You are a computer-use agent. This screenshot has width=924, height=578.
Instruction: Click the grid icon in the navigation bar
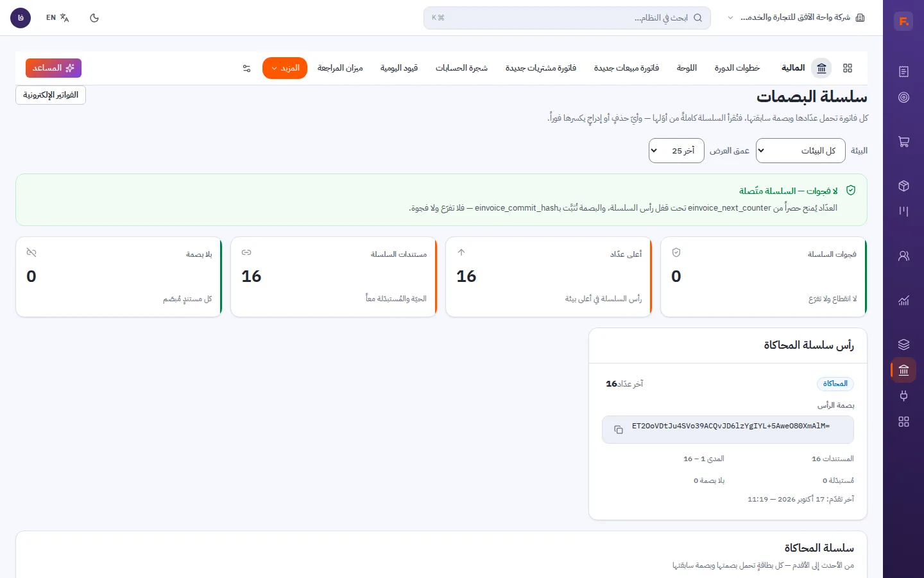coord(848,68)
